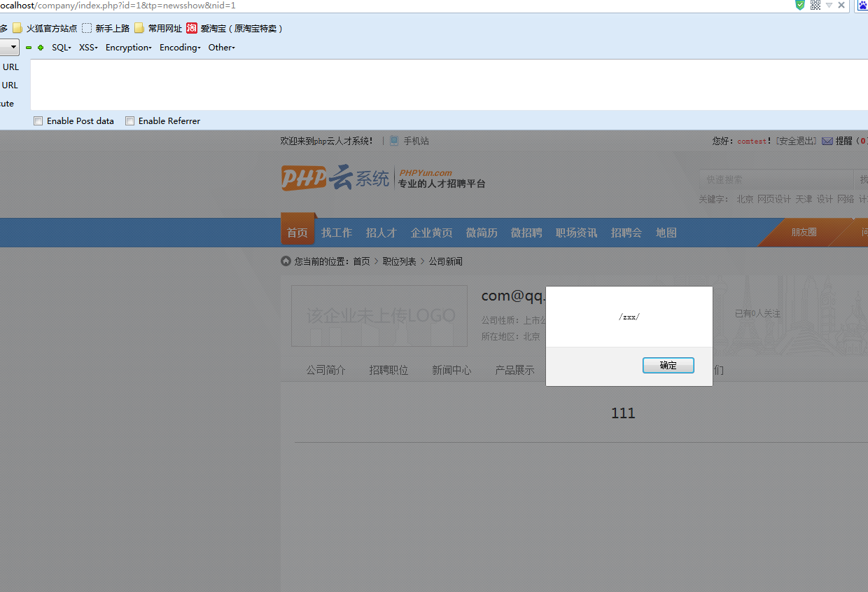Select 微招聘 in the navigation bar
The width and height of the screenshot is (868, 592).
click(526, 233)
